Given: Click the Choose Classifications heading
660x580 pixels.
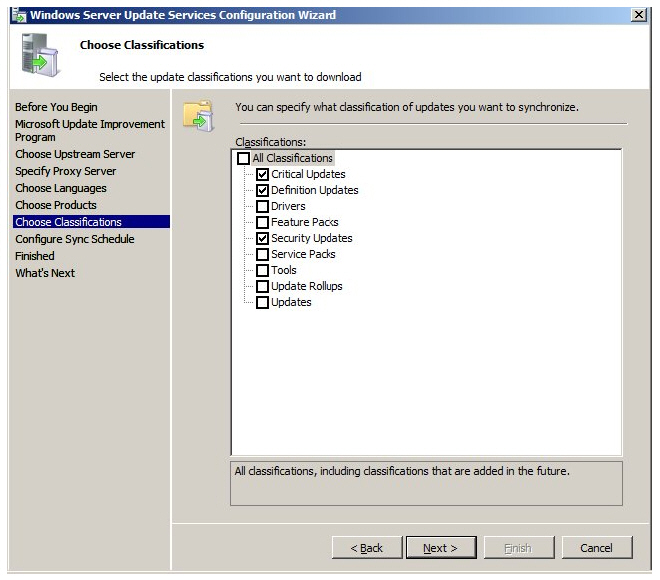Looking at the screenshot, I should click(142, 45).
